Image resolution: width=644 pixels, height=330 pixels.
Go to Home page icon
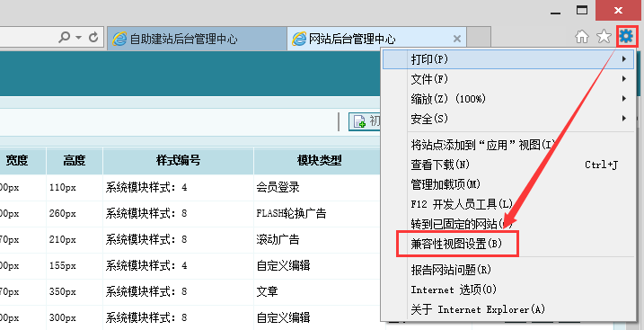tap(582, 37)
